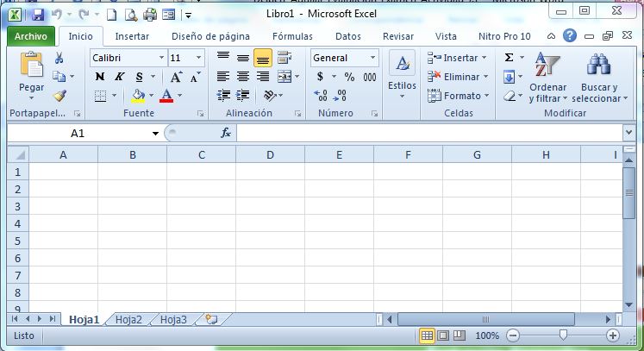Screen dimensions: 644x351
Task: Apply the red font color A
Action: 166,96
